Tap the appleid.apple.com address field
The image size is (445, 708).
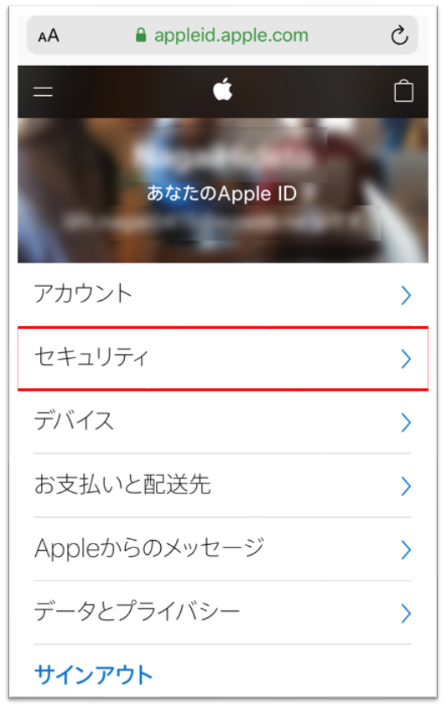(222, 35)
